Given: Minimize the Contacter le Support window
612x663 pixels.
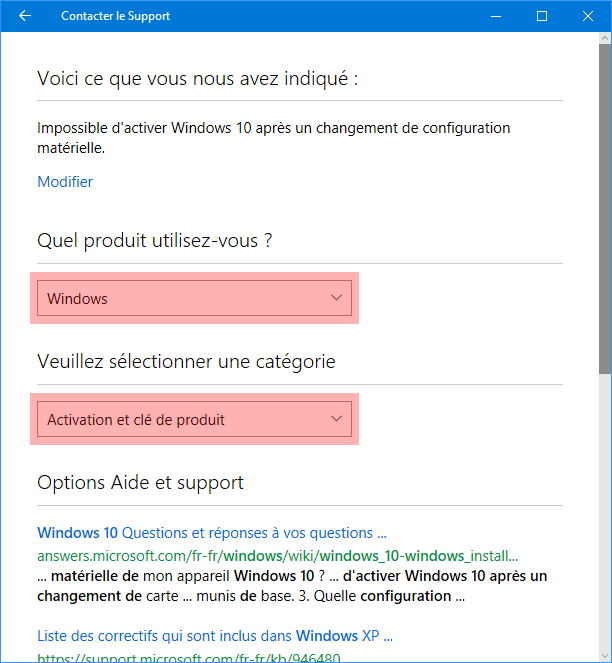Looking at the screenshot, I should tap(496, 16).
